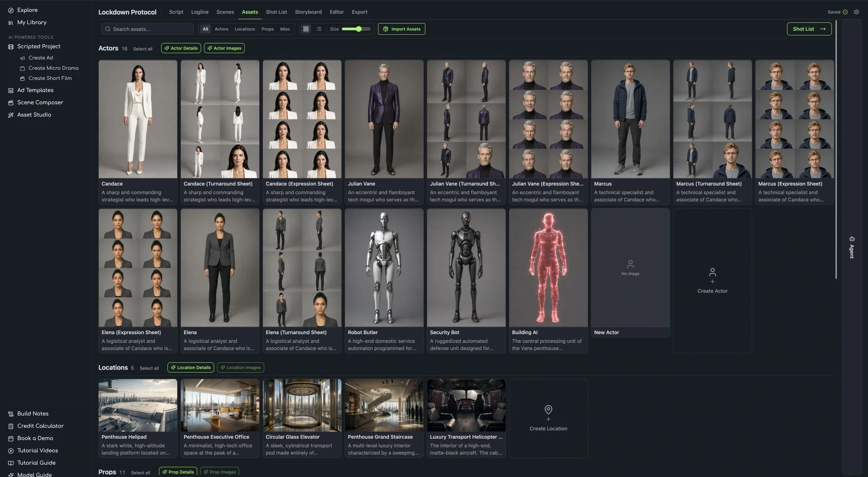The image size is (868, 477).
Task: Click the Actor Details button
Action: (x=181, y=48)
